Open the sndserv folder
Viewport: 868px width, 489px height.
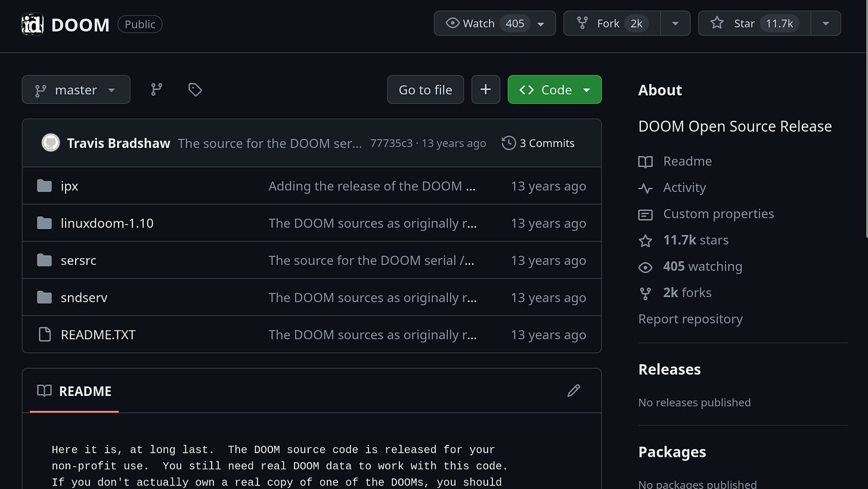click(x=84, y=298)
